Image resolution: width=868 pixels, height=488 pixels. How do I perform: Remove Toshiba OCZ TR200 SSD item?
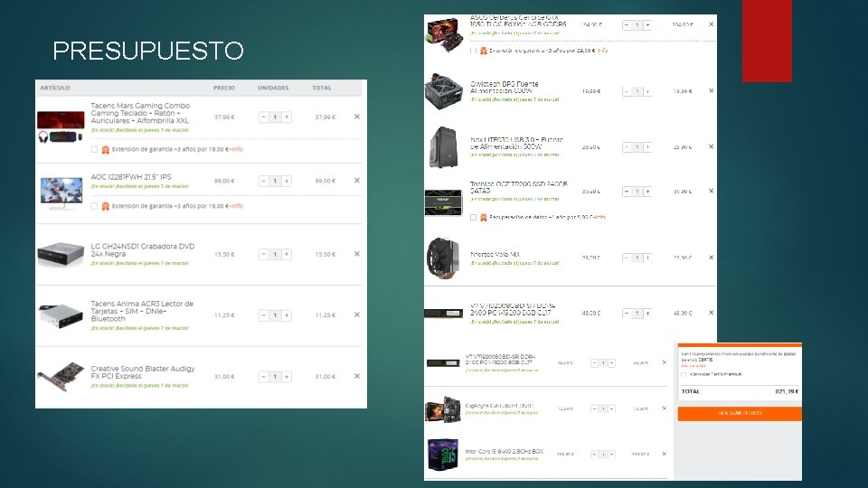[712, 191]
